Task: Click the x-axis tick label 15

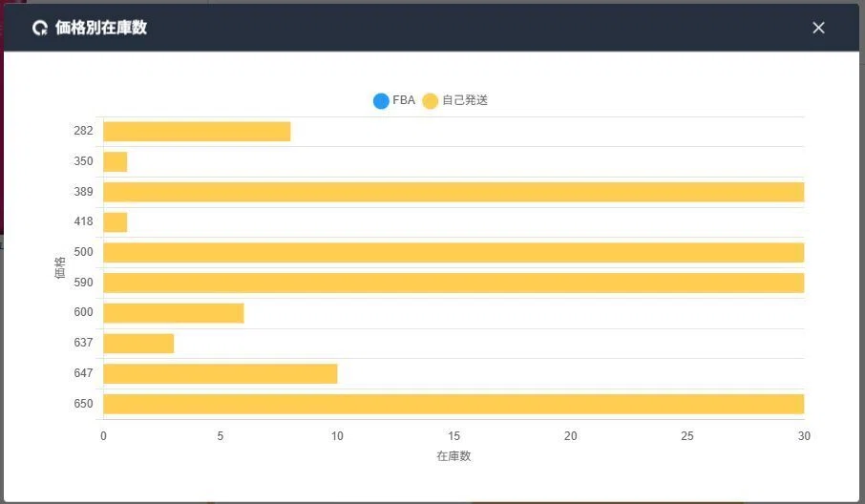Action: pyautogui.click(x=454, y=436)
